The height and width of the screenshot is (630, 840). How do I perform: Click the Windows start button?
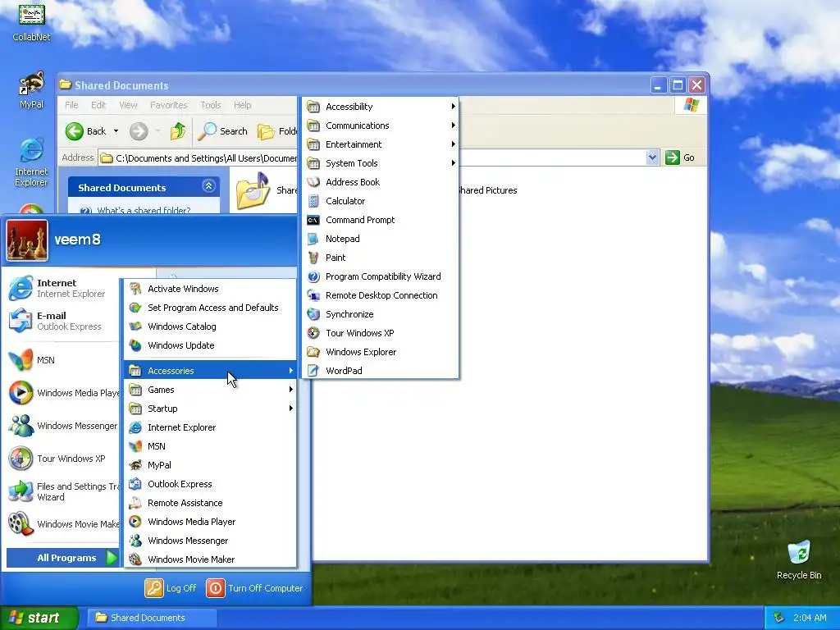coord(39,618)
